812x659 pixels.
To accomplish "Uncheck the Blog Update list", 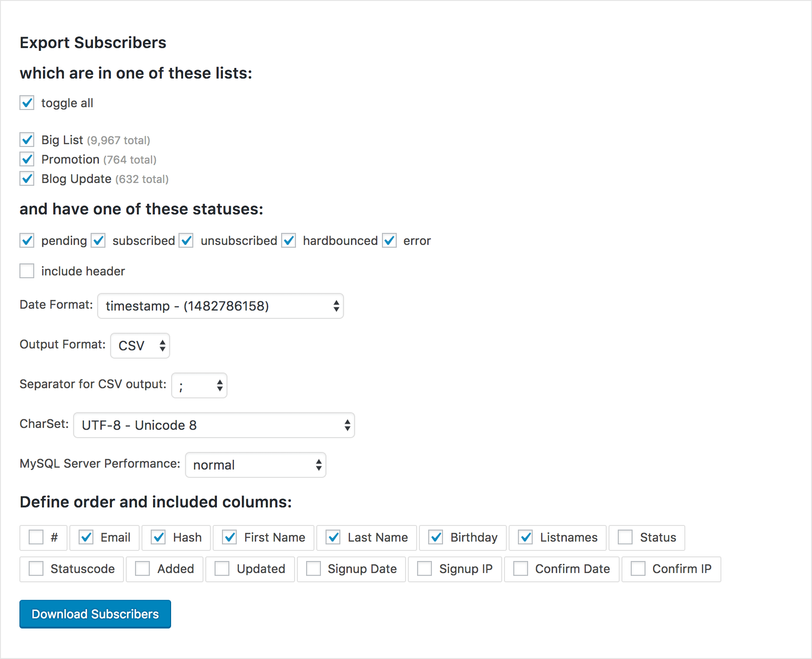I will [27, 178].
